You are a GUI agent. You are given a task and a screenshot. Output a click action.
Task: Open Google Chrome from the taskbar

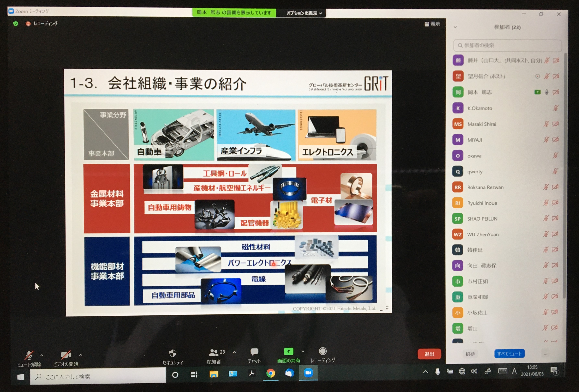click(271, 373)
